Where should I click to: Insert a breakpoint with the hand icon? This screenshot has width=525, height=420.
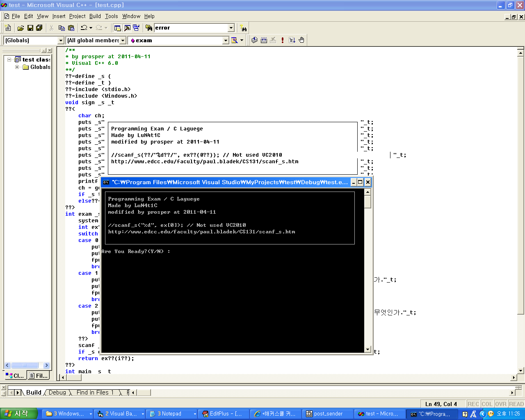click(x=301, y=40)
